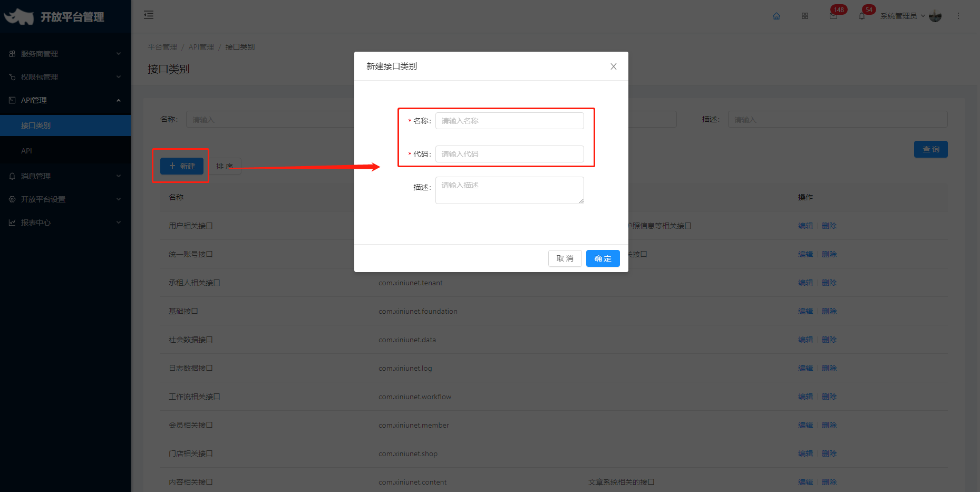980x492 pixels.
Task: Click API管理 sidebar icon
Action: (x=12, y=100)
